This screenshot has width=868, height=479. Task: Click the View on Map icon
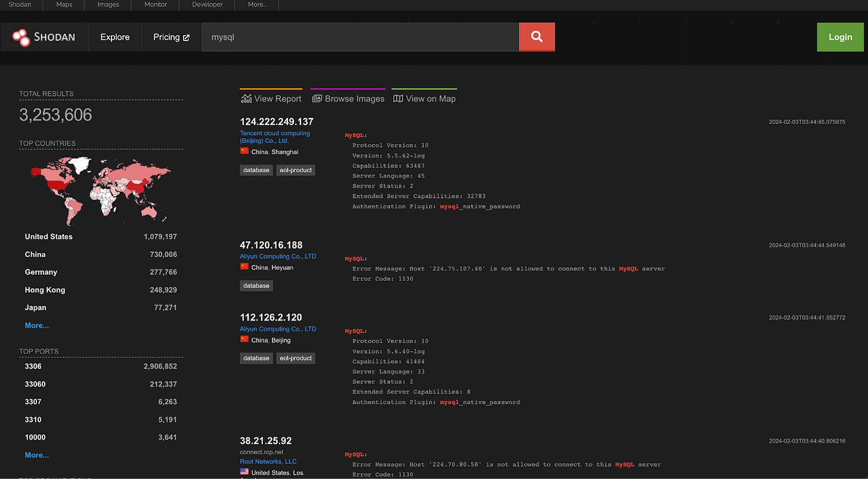398,98
